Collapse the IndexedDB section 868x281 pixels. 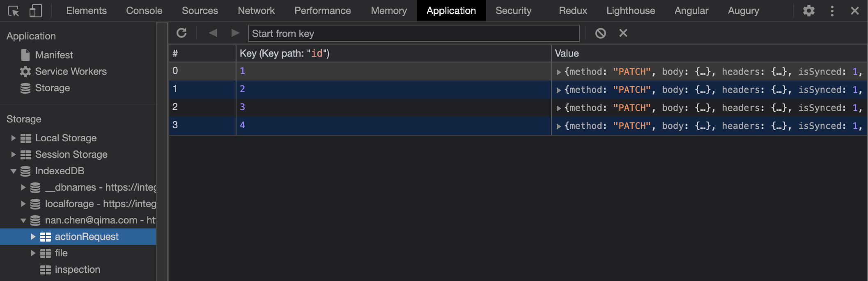click(x=14, y=171)
